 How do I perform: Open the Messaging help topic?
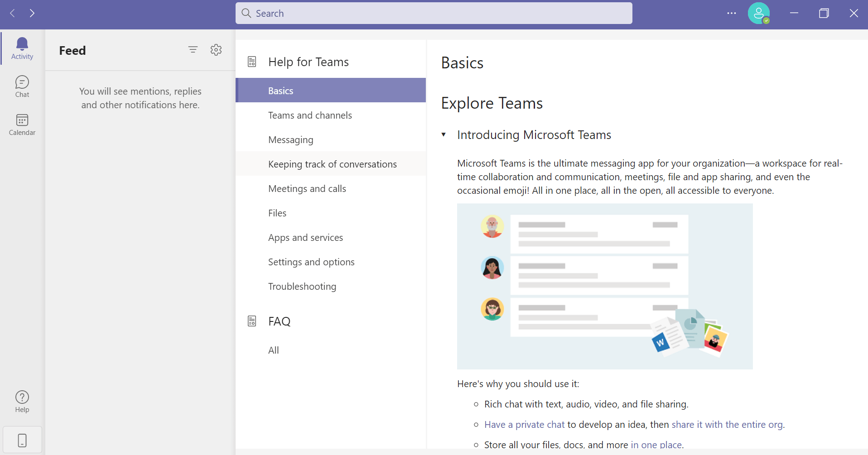point(331,139)
